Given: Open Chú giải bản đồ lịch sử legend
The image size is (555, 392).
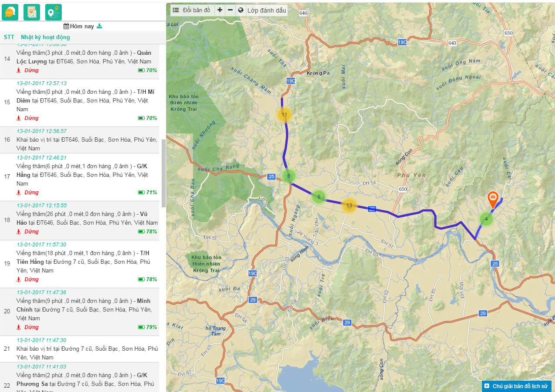Looking at the screenshot, I should pyautogui.click(x=516, y=386).
